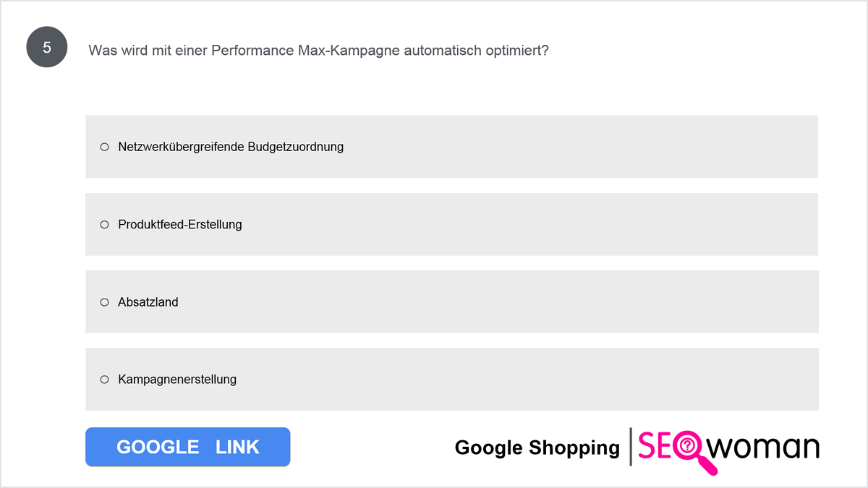Click the Produktfeed-Erstellung answer label
Viewport: 868px width, 488px height.
[x=180, y=224]
